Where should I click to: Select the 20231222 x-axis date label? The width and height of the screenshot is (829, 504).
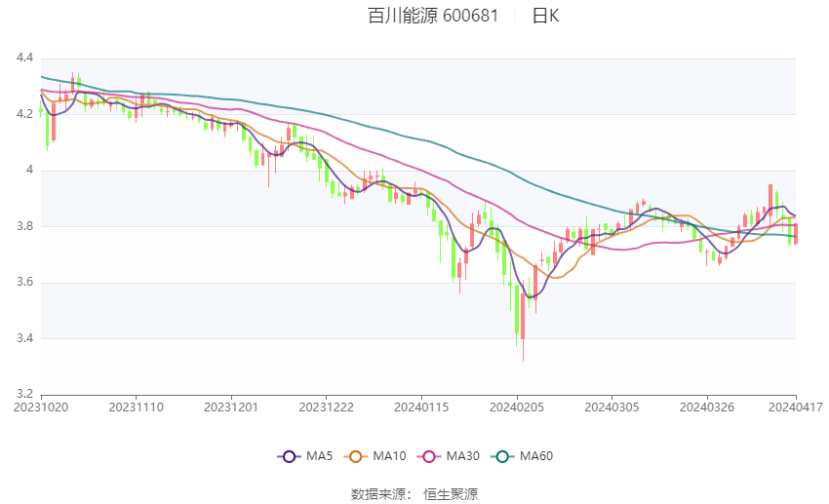[326, 407]
